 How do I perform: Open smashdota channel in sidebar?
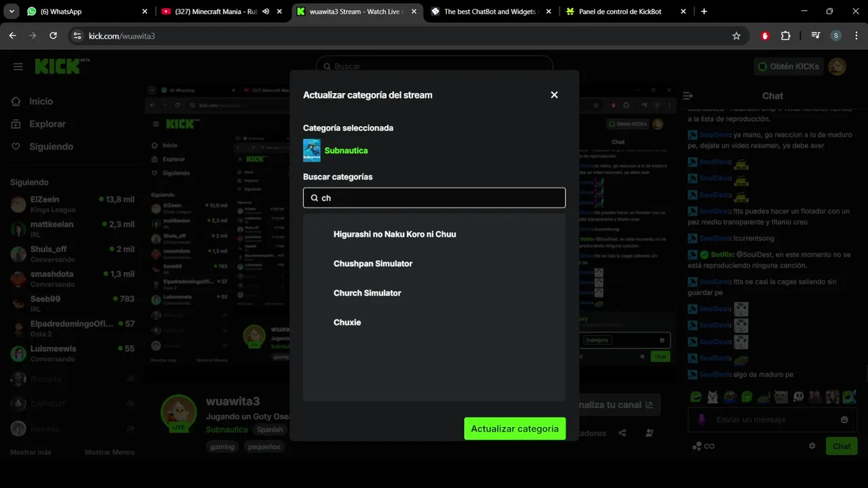point(73,279)
